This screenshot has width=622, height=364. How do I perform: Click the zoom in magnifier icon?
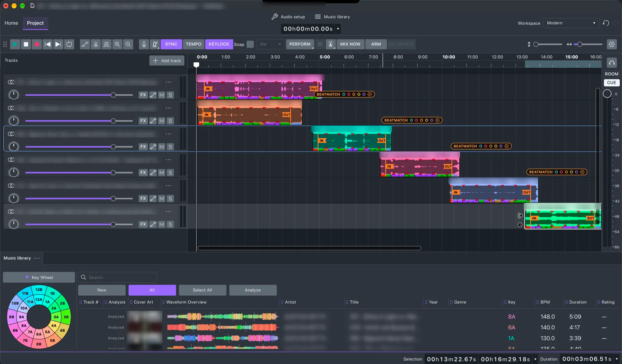point(117,44)
